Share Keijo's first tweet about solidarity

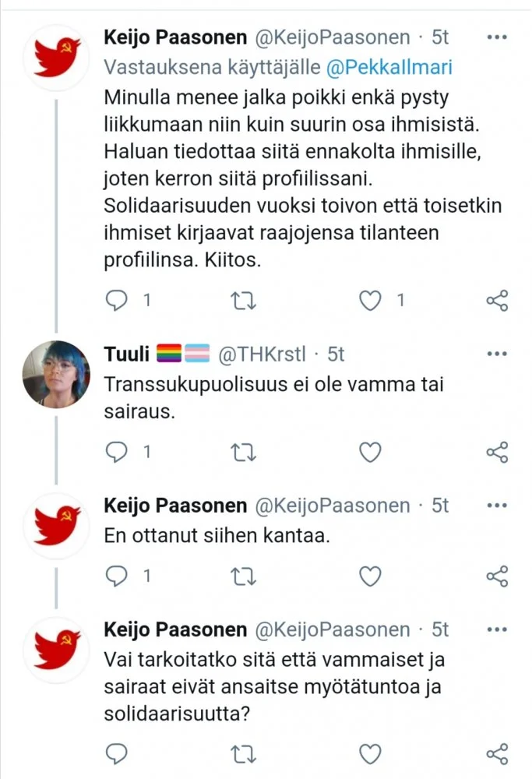pyautogui.click(x=496, y=300)
